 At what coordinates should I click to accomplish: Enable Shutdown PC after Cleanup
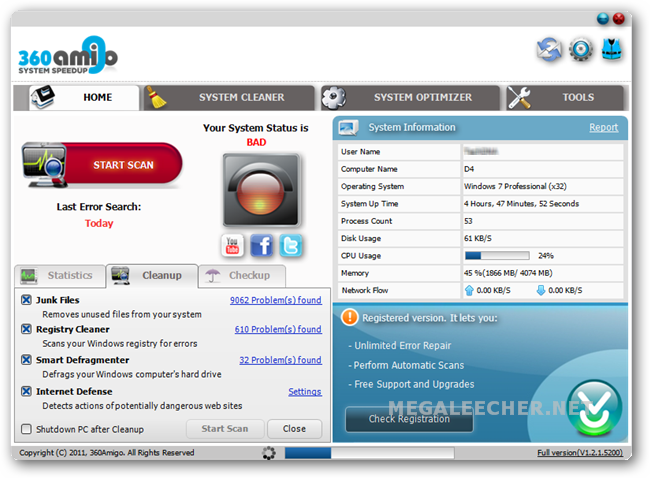tap(26, 429)
